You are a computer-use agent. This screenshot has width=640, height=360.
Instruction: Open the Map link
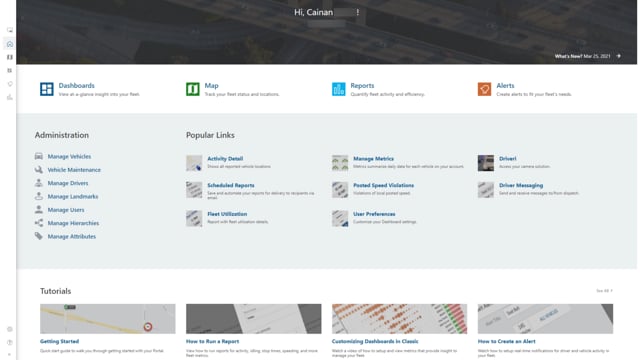(211, 85)
